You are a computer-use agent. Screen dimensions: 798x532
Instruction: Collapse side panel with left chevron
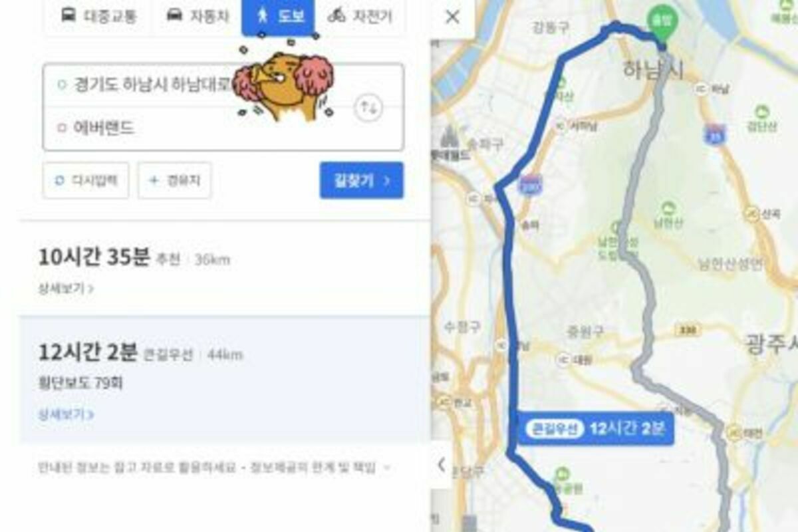(x=441, y=465)
